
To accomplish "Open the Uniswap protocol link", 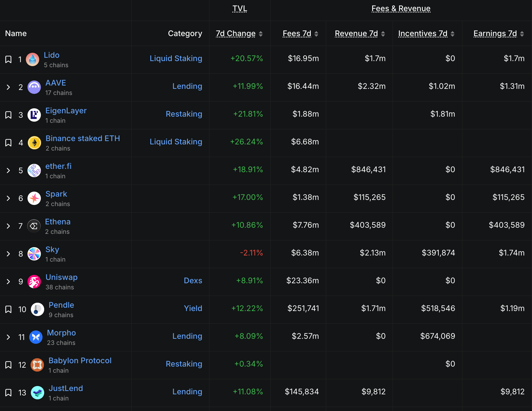I will click(x=61, y=277).
